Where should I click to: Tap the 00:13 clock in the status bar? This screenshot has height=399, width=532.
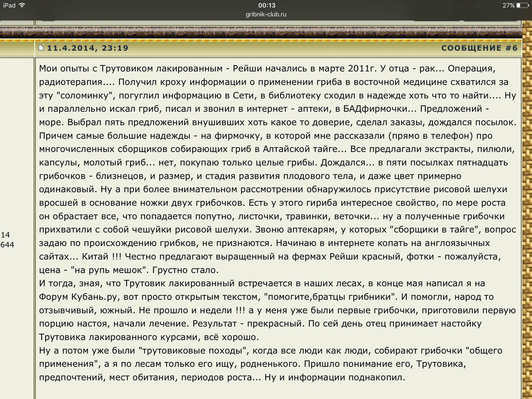tap(267, 5)
